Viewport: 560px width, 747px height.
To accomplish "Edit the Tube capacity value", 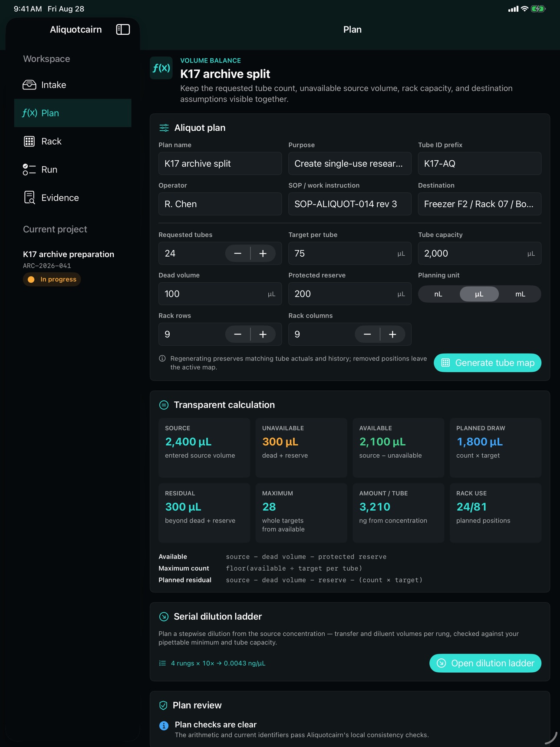I will (x=480, y=253).
